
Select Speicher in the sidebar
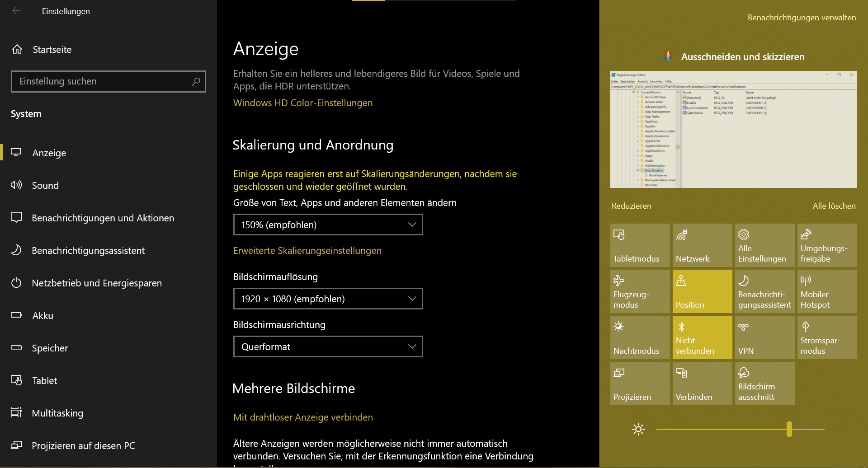tap(108, 348)
